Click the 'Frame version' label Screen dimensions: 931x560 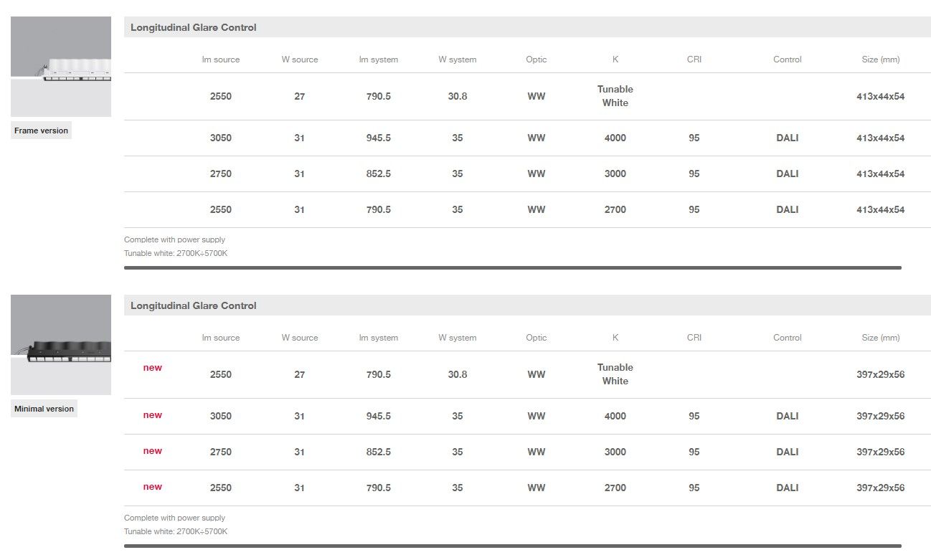tap(41, 130)
